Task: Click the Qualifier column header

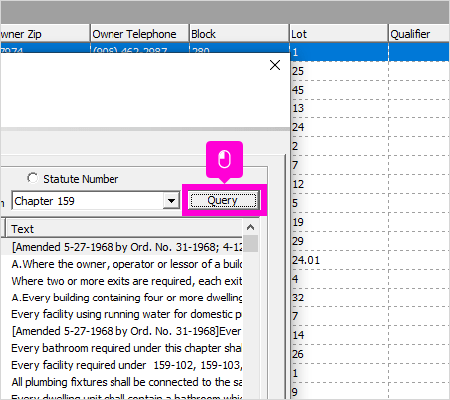Action: pos(419,34)
